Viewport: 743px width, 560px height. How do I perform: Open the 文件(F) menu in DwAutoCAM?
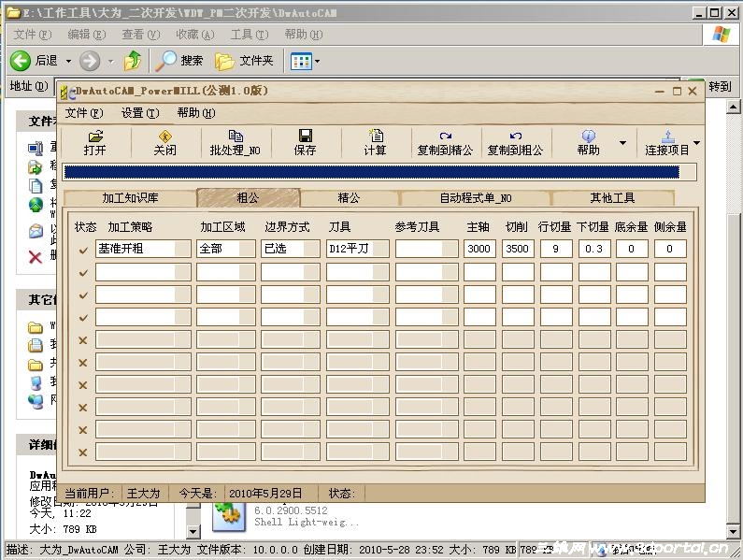[84, 113]
